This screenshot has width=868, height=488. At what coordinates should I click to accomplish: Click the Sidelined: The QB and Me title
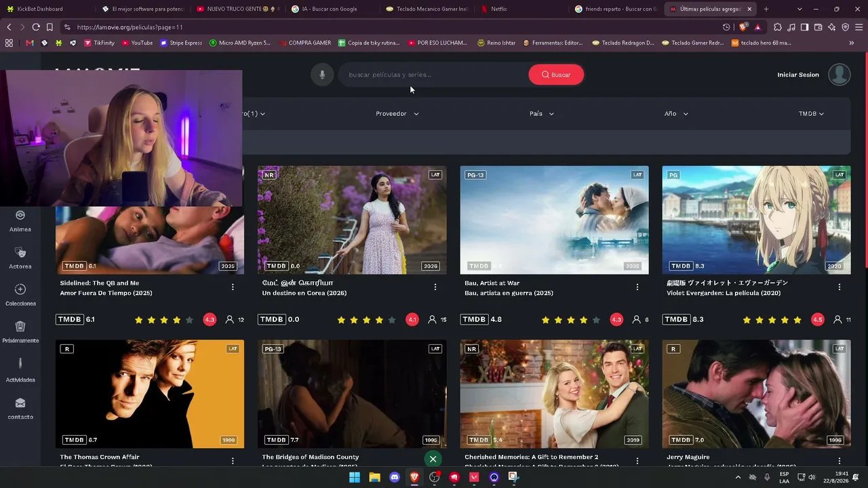(x=100, y=283)
